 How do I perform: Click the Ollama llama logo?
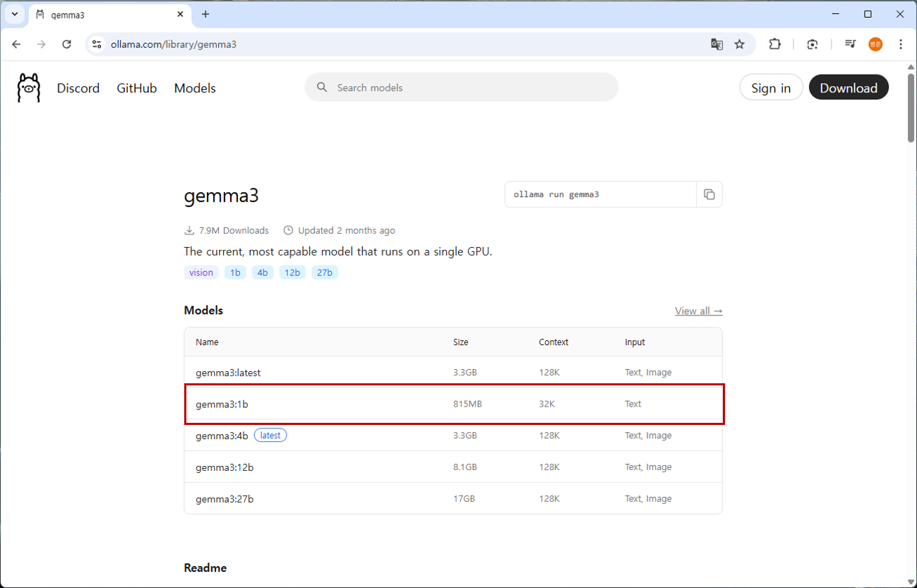coord(29,88)
